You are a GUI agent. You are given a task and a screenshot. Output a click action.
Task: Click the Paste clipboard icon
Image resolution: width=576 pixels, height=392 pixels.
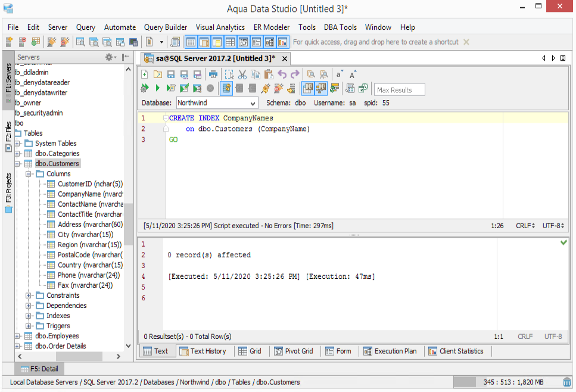click(269, 74)
